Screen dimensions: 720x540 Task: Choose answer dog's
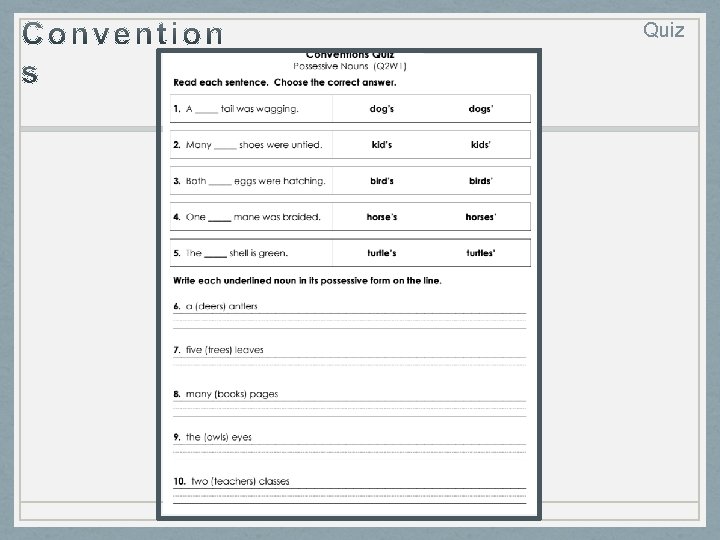pos(382,109)
